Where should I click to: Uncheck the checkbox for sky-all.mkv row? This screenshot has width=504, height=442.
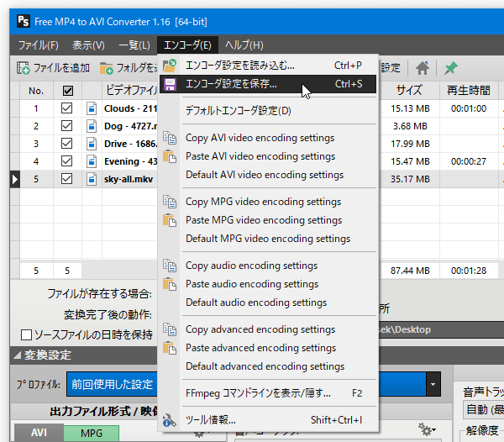click(66, 179)
